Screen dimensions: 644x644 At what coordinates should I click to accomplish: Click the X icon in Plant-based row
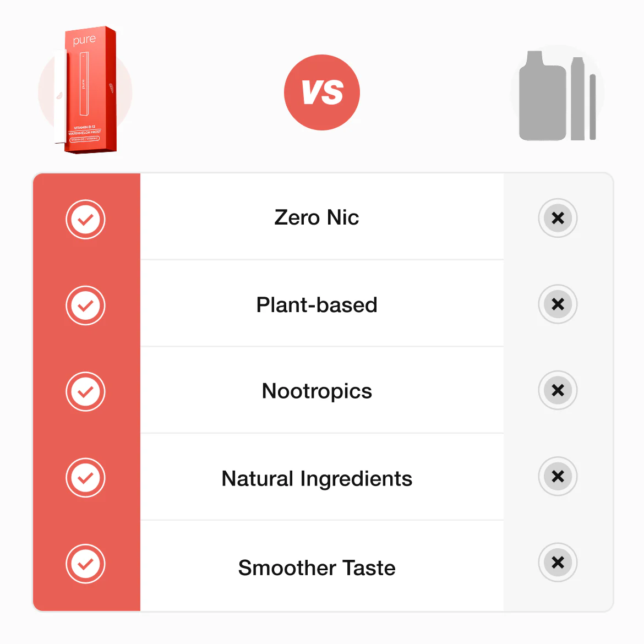point(558,304)
